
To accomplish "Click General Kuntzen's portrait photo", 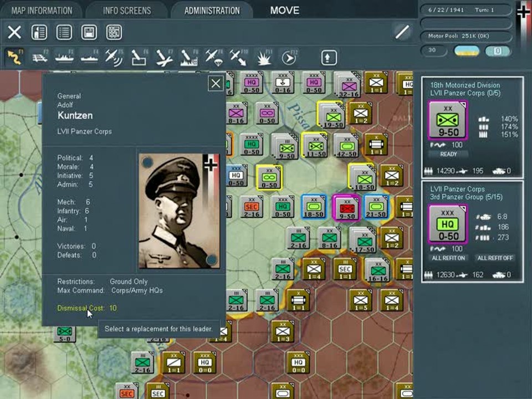I will click(x=179, y=211).
